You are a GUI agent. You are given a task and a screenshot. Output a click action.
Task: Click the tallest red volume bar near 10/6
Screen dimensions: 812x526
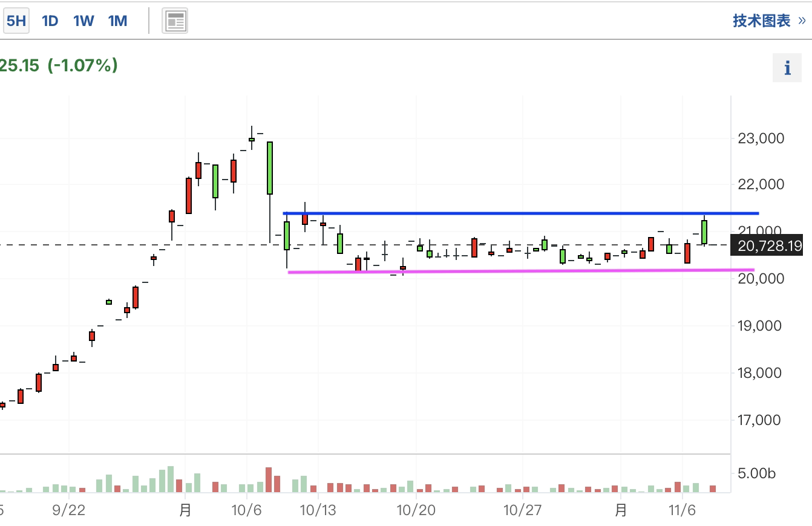(269, 479)
